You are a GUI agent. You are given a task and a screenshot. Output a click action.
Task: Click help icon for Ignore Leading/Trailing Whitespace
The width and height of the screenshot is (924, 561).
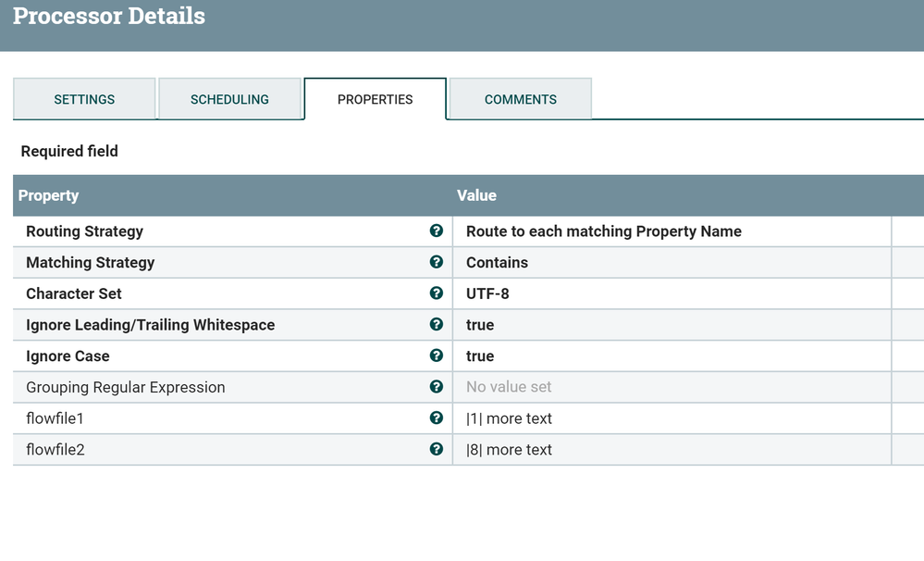(437, 325)
